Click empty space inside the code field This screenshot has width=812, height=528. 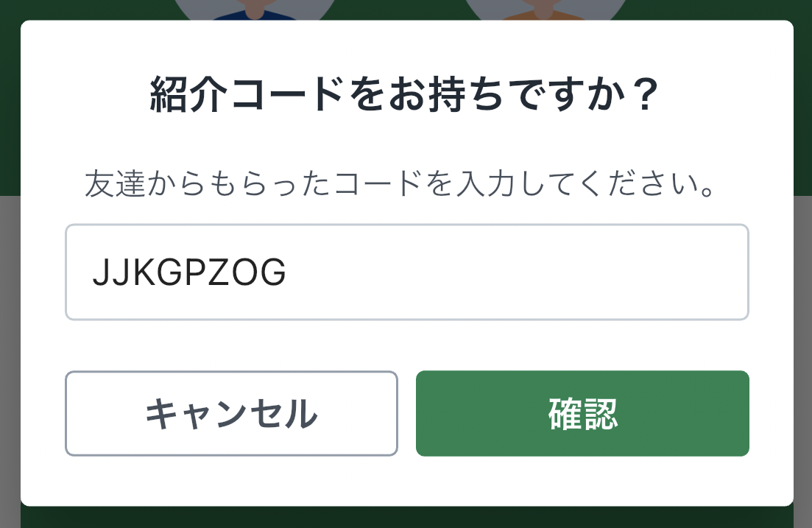tap(518, 272)
